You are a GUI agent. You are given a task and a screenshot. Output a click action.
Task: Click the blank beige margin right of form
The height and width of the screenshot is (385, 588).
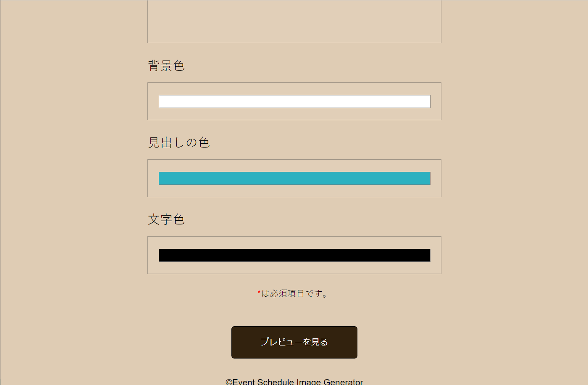pos(514,189)
